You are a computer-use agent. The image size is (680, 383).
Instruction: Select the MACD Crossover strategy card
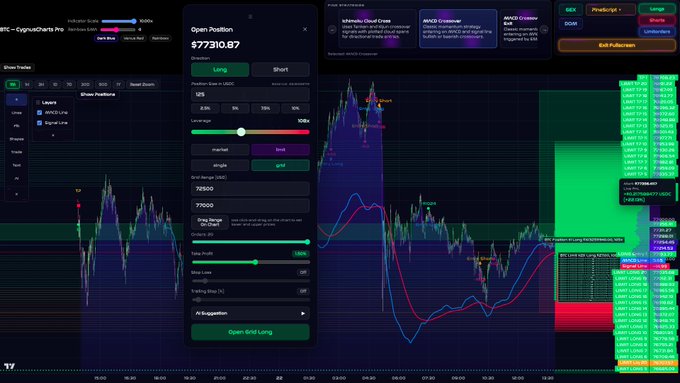[458, 29]
